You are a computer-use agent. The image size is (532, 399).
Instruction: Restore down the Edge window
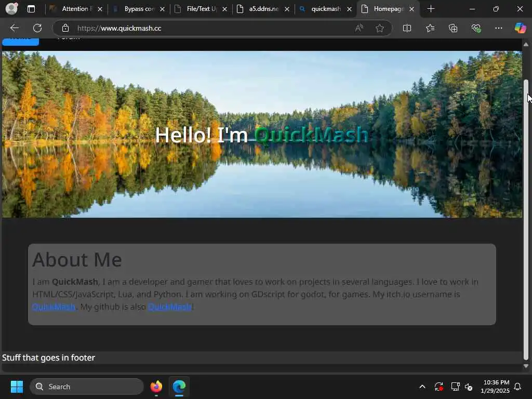click(x=496, y=9)
